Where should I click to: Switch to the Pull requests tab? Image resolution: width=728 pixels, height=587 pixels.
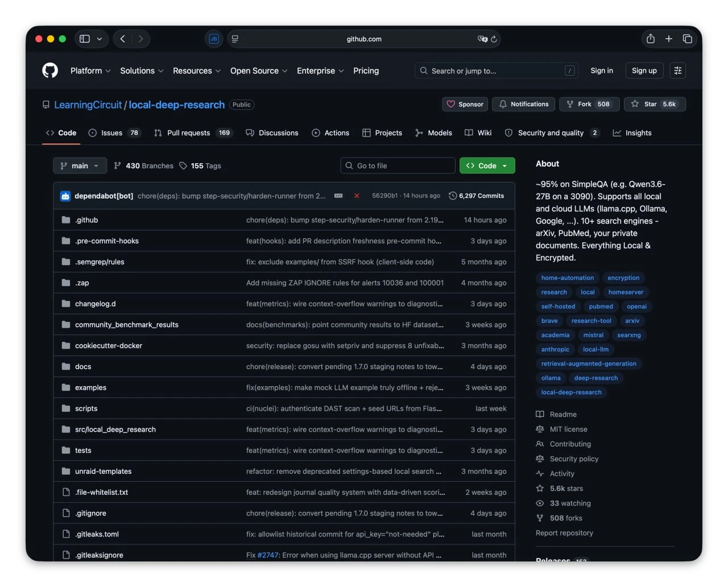click(193, 133)
